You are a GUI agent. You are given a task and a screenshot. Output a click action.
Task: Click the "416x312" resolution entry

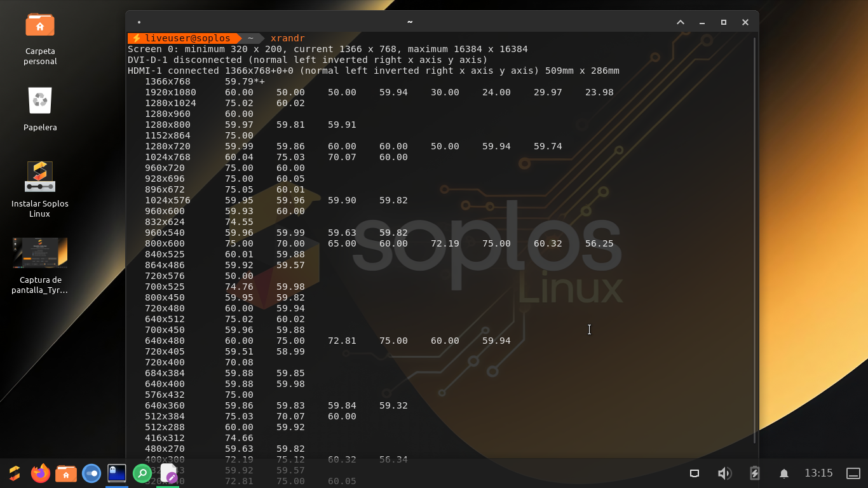point(165,438)
